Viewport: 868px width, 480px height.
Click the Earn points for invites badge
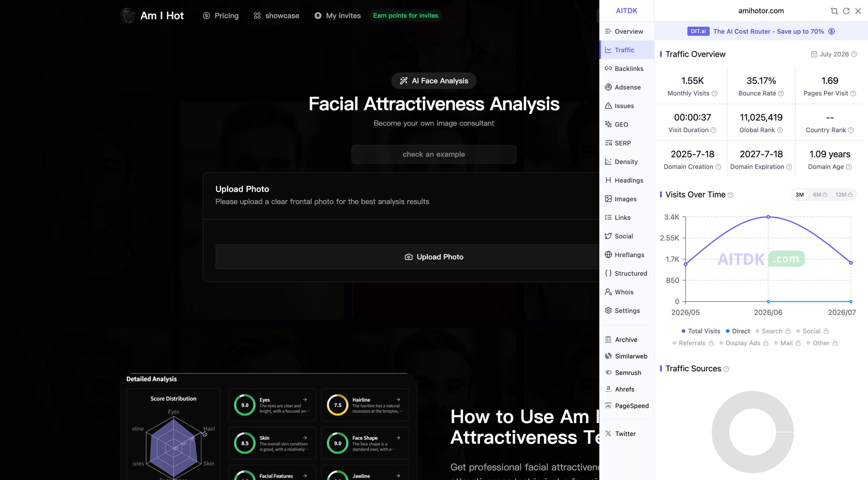[405, 16]
